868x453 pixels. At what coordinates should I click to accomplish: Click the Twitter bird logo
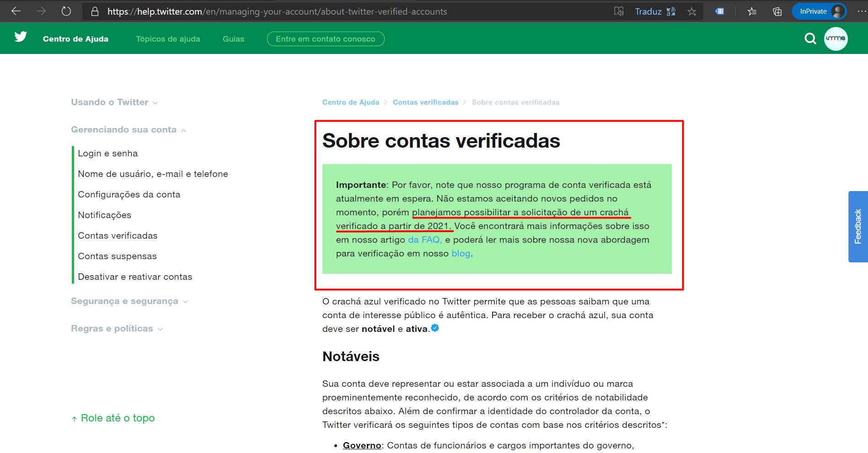click(21, 37)
